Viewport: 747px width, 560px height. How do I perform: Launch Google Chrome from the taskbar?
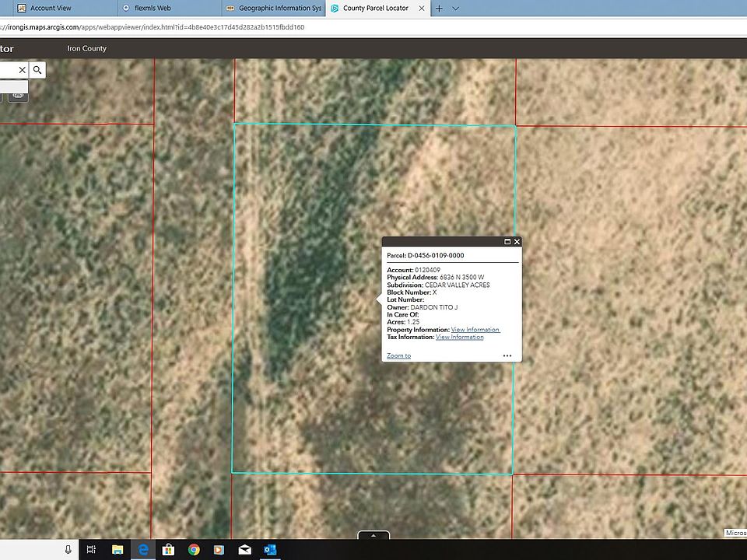click(194, 550)
